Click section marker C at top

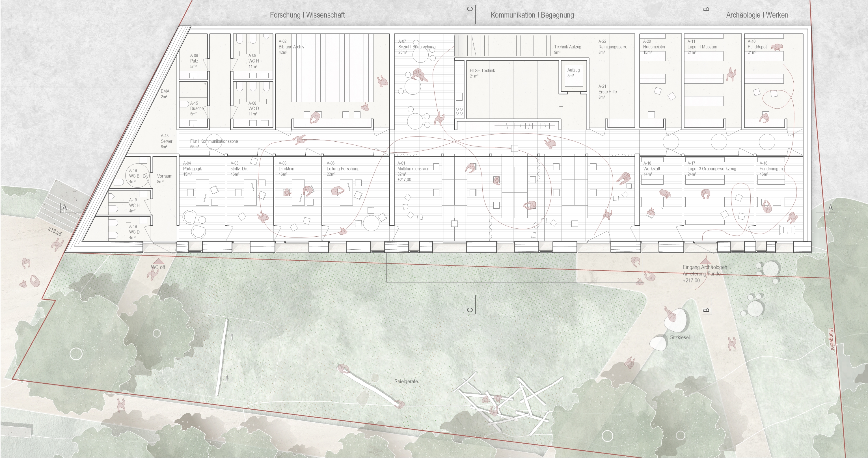tap(471, 9)
